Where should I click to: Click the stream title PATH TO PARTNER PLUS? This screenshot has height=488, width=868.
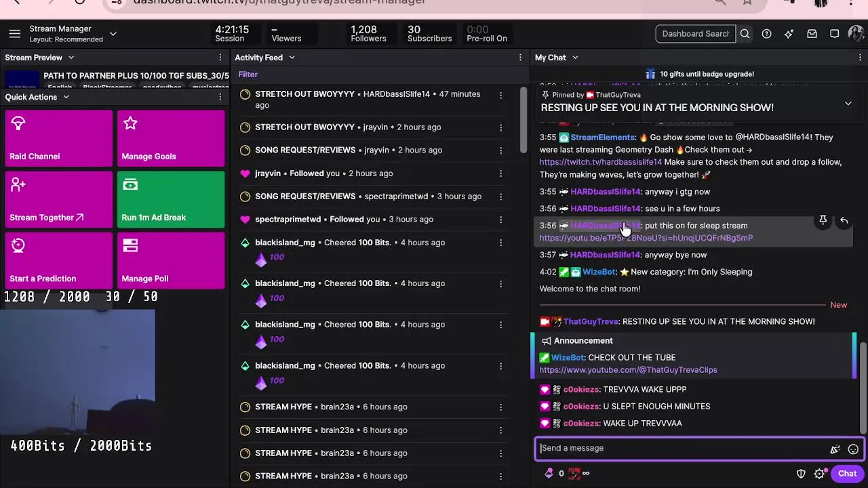point(136,76)
